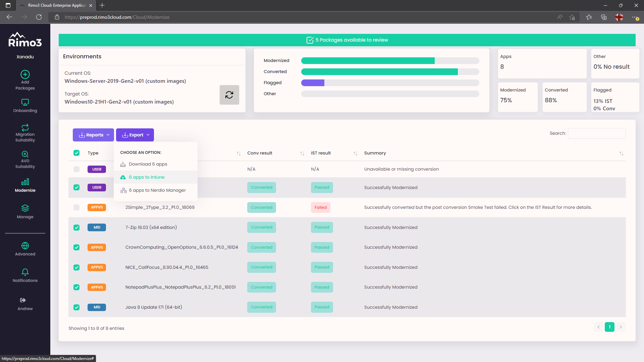The image size is (644, 362).
Task: Open the Onboarding sidebar icon
Action: click(25, 102)
